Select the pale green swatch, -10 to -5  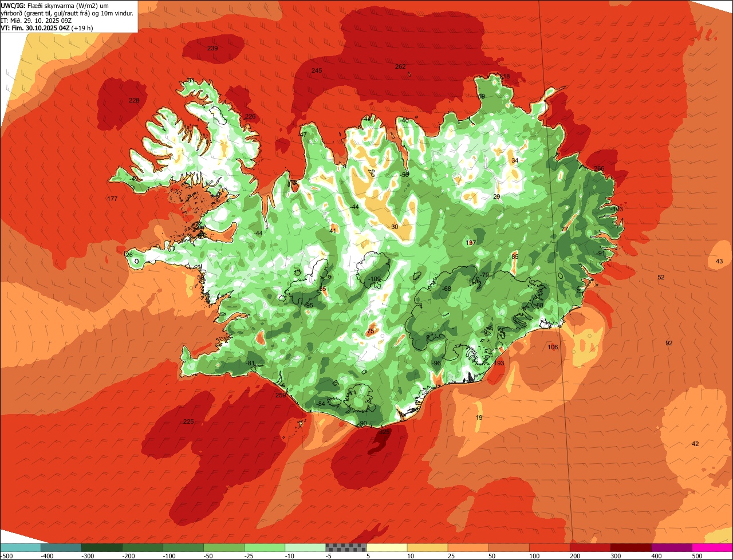click(305, 547)
